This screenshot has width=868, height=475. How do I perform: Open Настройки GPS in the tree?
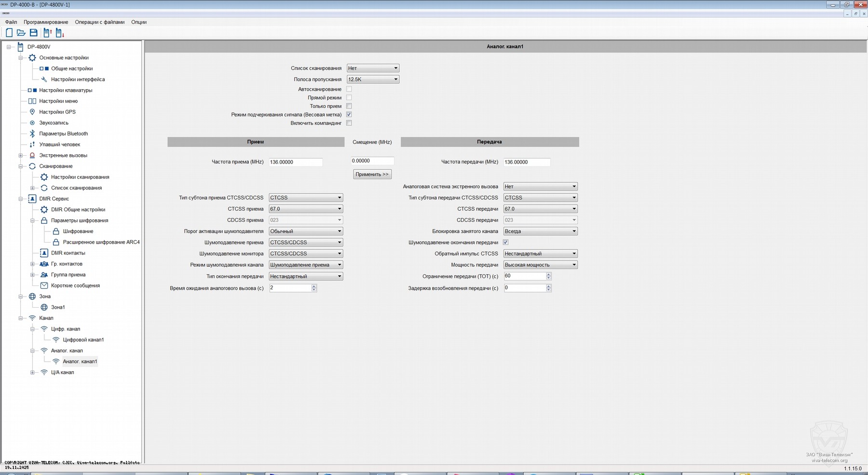point(57,112)
